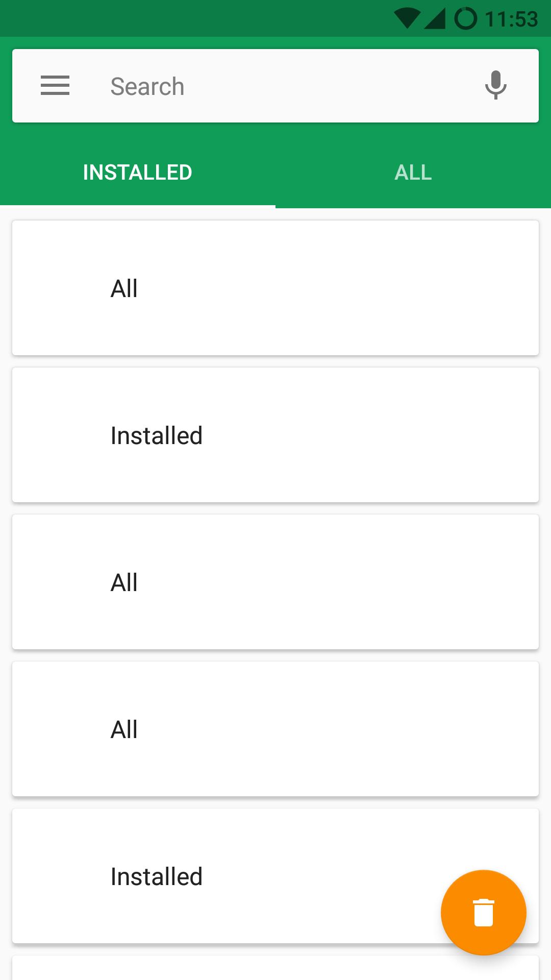Tap the Wi-Fi status icon
The height and width of the screenshot is (980, 551).
pos(408,17)
